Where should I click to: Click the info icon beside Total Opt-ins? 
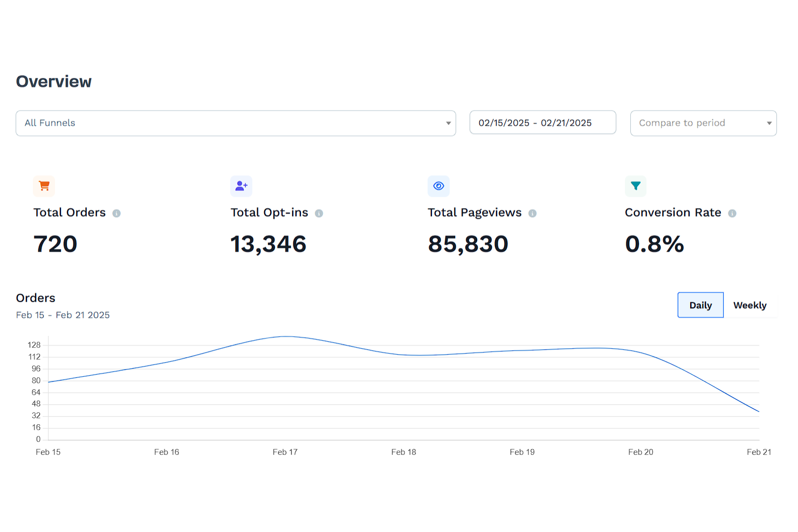tap(319, 213)
